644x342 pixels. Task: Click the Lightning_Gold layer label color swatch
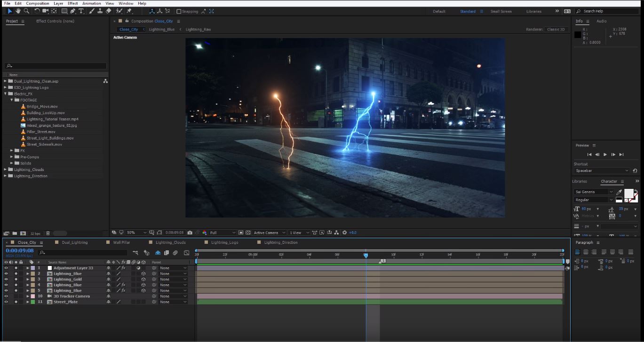[x=32, y=279]
